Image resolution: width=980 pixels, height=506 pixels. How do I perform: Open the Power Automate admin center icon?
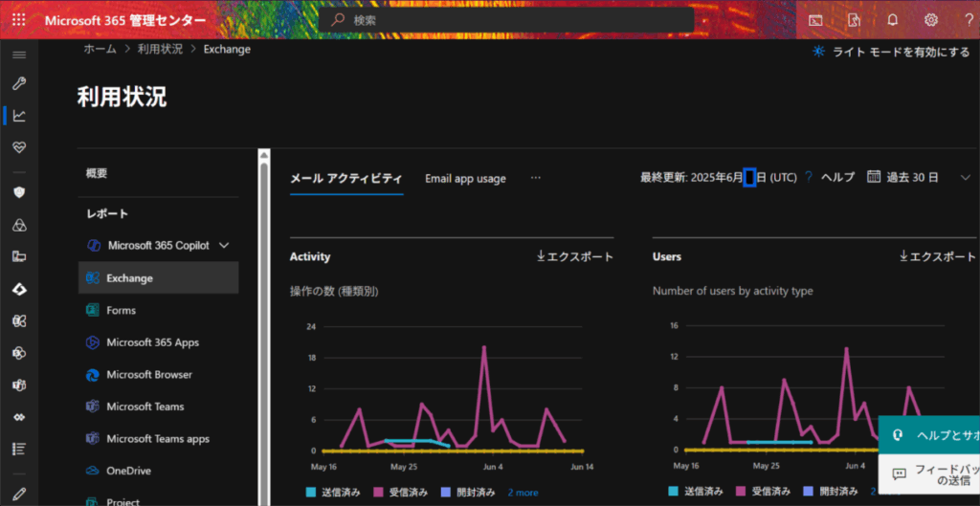click(x=19, y=417)
